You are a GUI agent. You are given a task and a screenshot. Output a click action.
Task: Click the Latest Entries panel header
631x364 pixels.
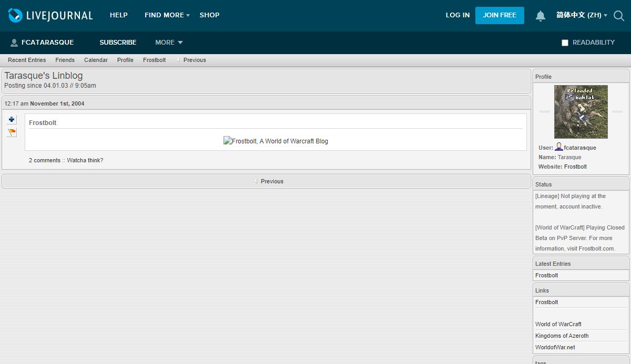coord(581,263)
